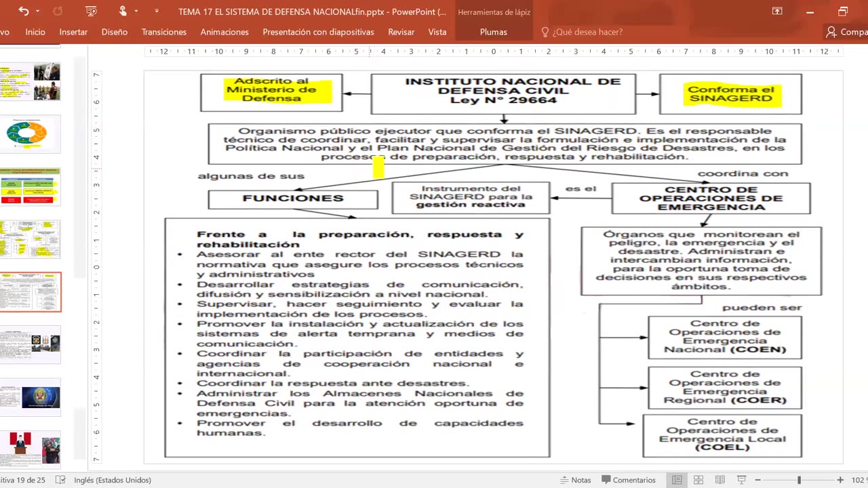Click the horizontal ruler above slide

[x=495, y=52]
